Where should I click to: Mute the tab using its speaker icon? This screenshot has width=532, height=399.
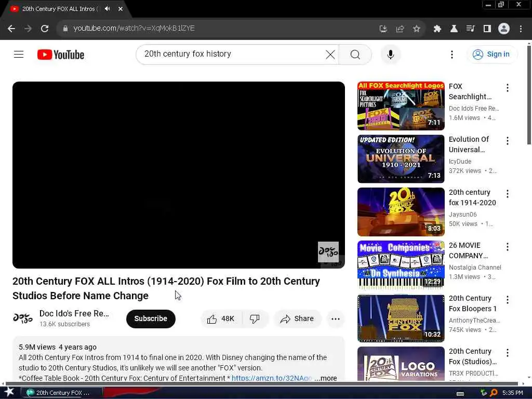(108, 9)
